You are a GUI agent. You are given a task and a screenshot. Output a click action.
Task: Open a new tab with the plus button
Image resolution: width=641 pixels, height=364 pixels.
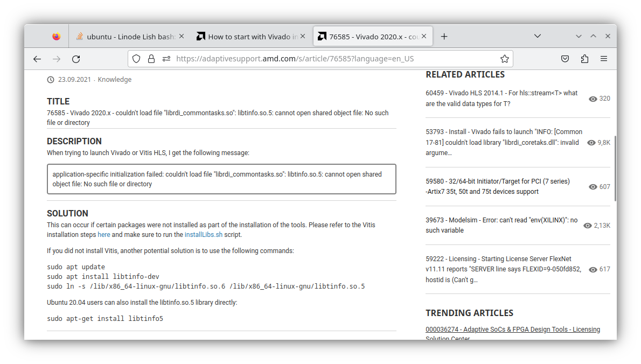tap(444, 36)
